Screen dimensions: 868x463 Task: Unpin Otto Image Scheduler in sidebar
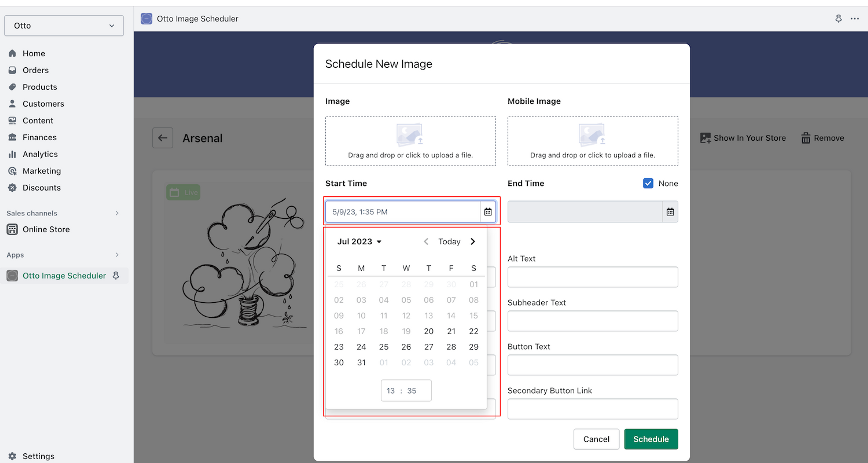click(116, 276)
